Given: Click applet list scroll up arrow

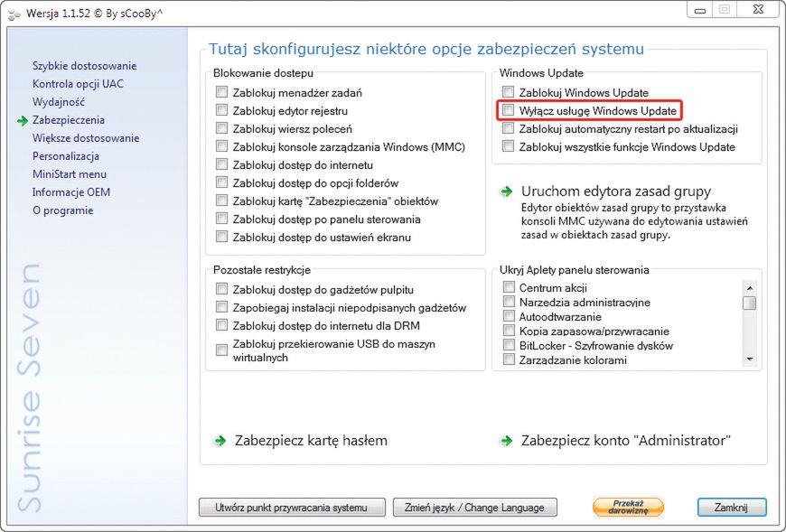Looking at the screenshot, I should pos(749,287).
